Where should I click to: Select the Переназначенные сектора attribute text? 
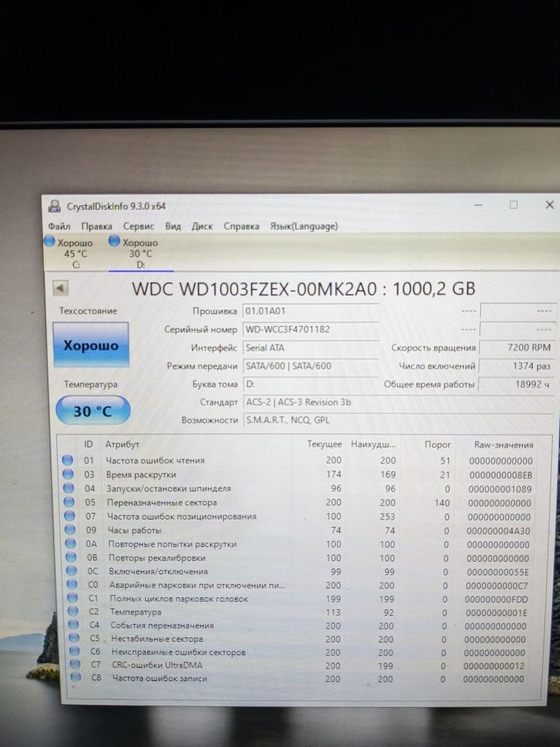[x=162, y=502]
